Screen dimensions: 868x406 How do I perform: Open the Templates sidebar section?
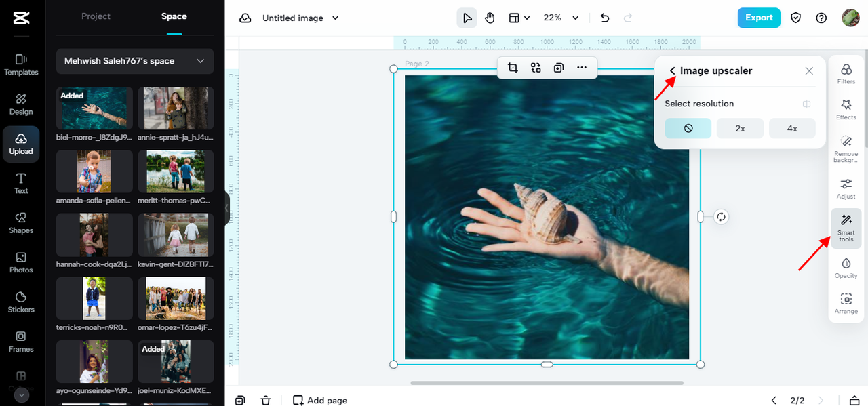click(21, 64)
